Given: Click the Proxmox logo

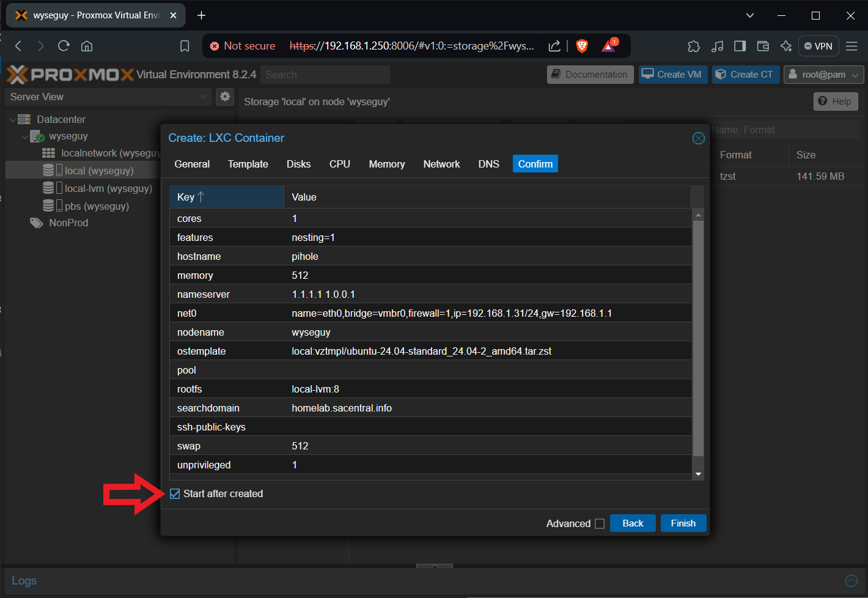Looking at the screenshot, I should [70, 75].
